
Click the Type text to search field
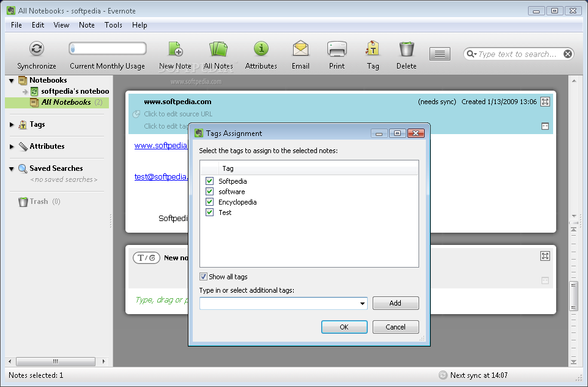517,54
